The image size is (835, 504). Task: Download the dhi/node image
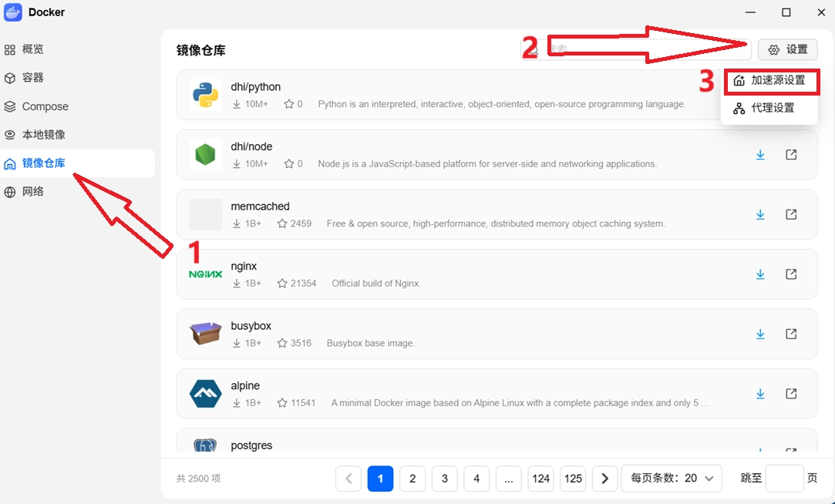[760, 155]
